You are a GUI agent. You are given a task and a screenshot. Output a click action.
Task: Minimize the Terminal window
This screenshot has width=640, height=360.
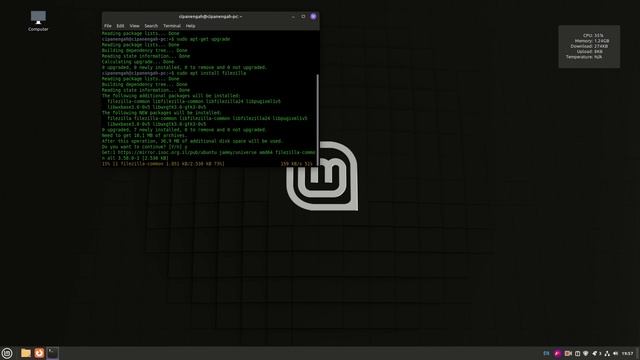293,17
